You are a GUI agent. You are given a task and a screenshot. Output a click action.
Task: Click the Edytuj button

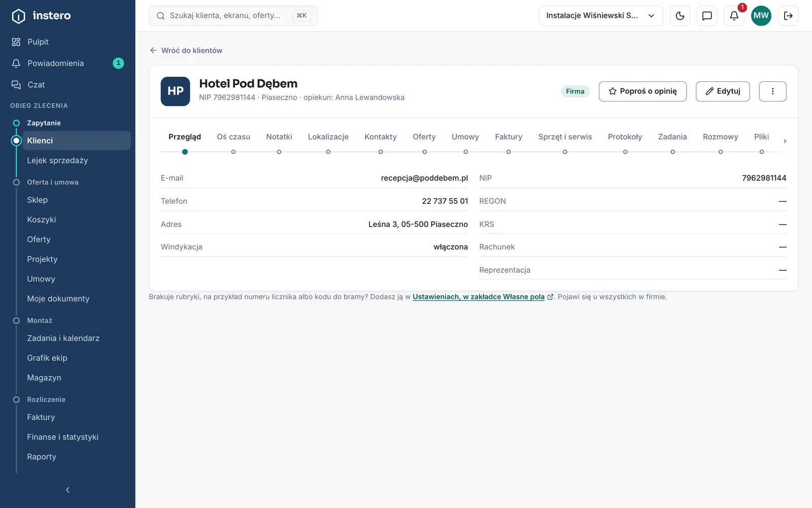723,91
